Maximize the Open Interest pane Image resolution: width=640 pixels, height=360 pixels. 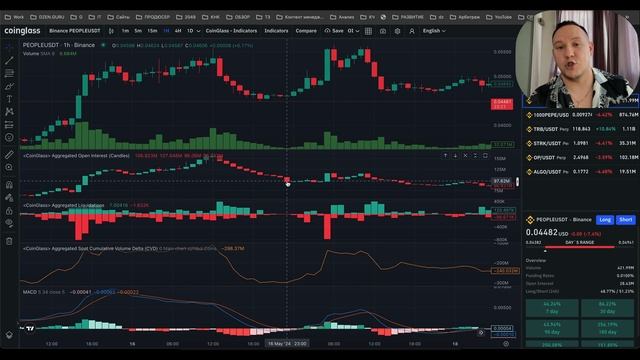(x=485, y=156)
